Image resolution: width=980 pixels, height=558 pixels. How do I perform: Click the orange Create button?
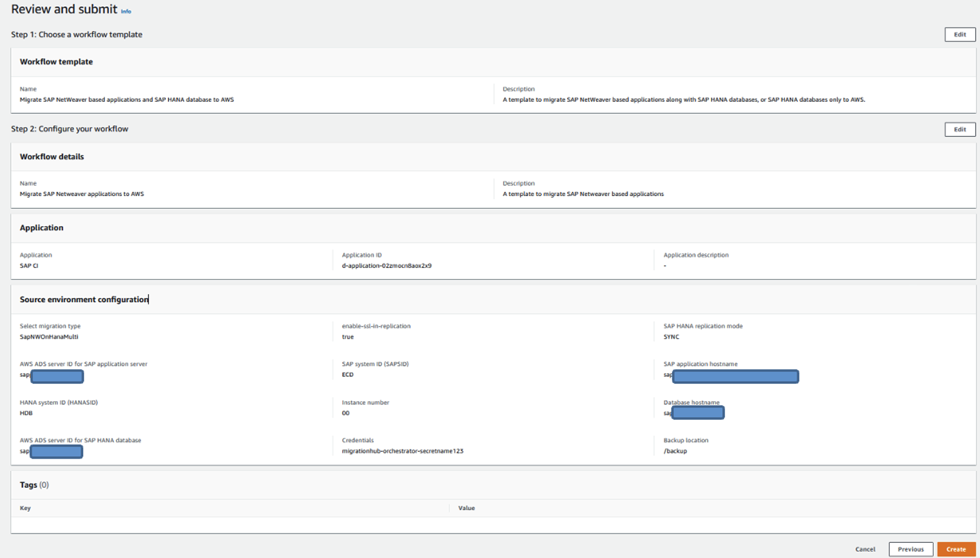tap(955, 549)
